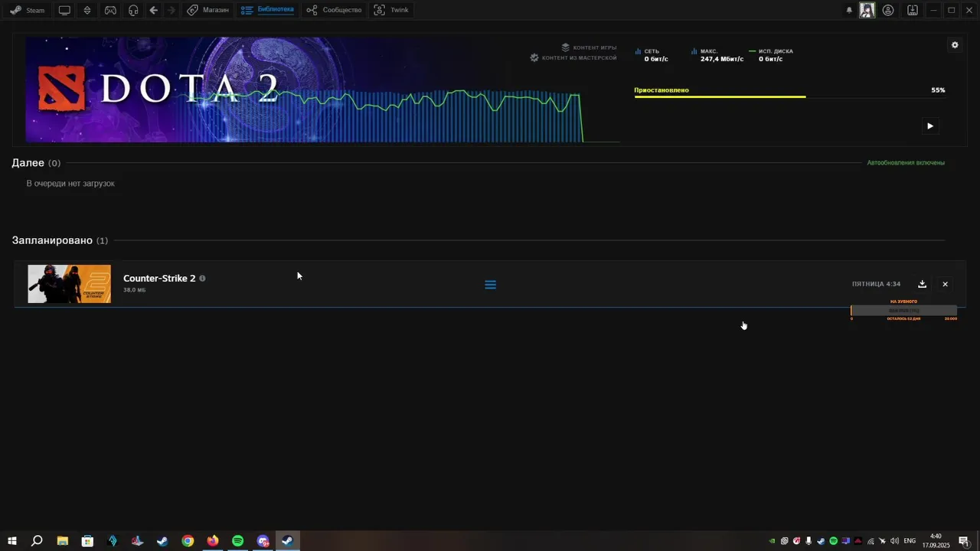Viewport: 980px width, 551px height.
Task: Click the Dota 2 download progress bar
Action: (x=789, y=96)
